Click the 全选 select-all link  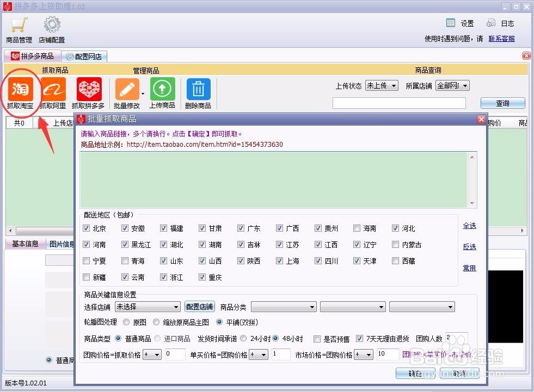pos(469,226)
